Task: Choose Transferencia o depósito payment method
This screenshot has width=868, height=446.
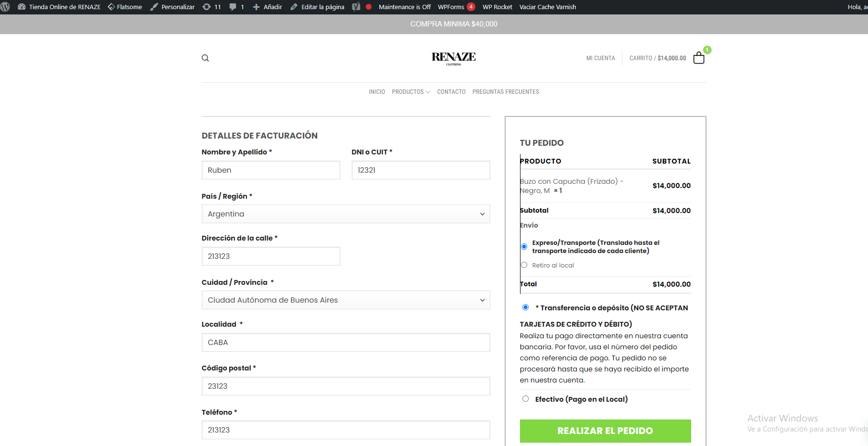Action: tap(525, 307)
